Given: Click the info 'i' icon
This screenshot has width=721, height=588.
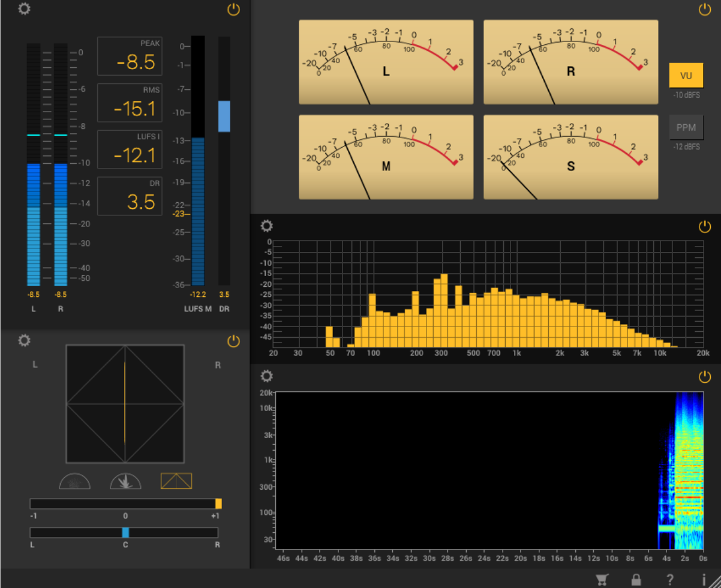Looking at the screenshot, I should 704,580.
